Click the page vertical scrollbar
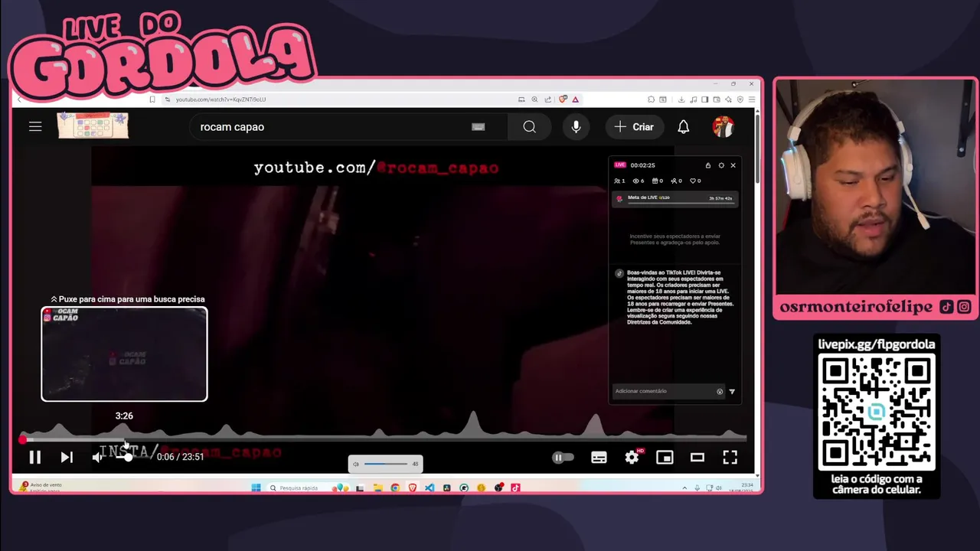This screenshot has height=551, width=980. coord(756,149)
